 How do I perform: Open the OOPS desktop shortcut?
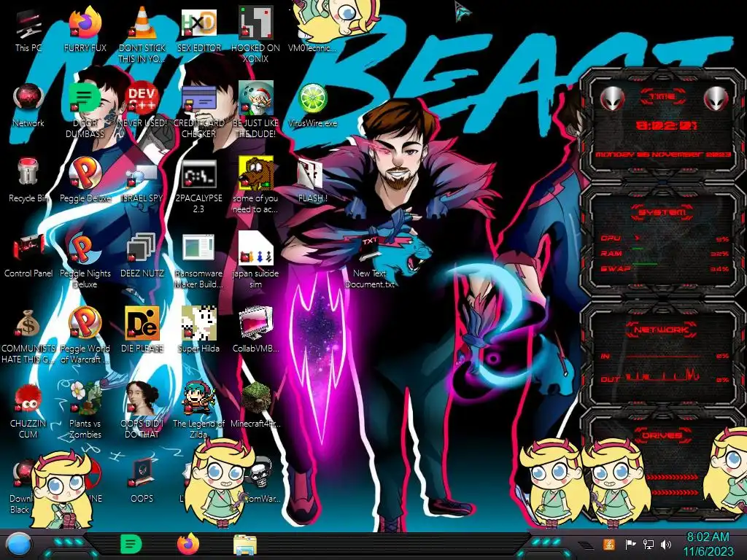coord(142,481)
